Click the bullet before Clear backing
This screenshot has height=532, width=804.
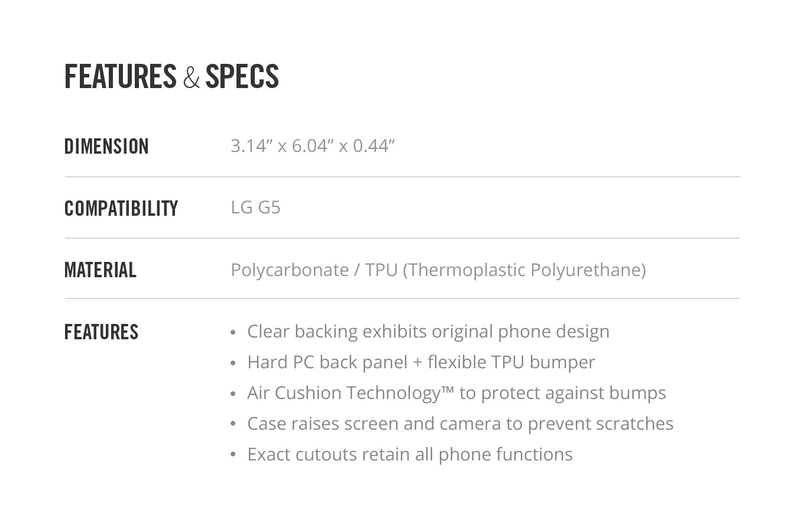[x=233, y=332]
